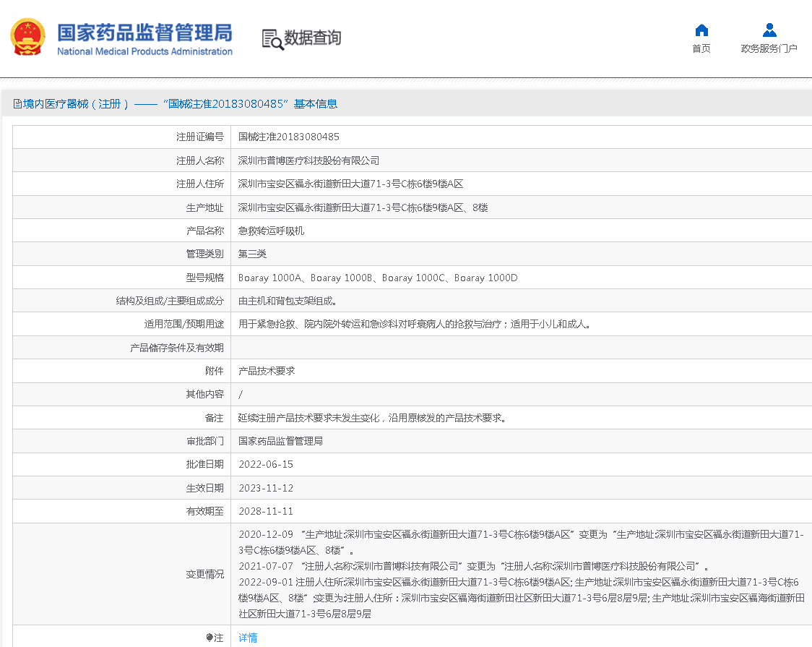Click the 首页 home icon
812x647 pixels.
pyautogui.click(x=701, y=30)
